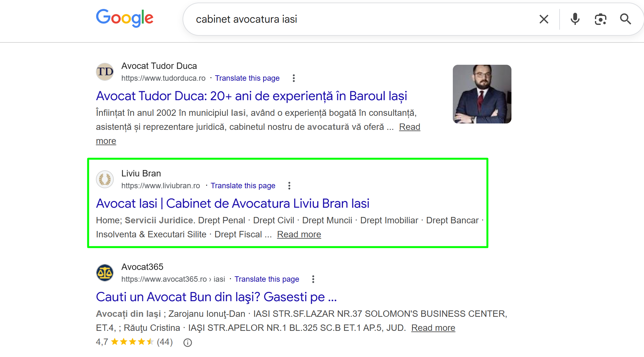Submit search with magnifying glass icon
This screenshot has height=357, width=644.
tap(626, 19)
